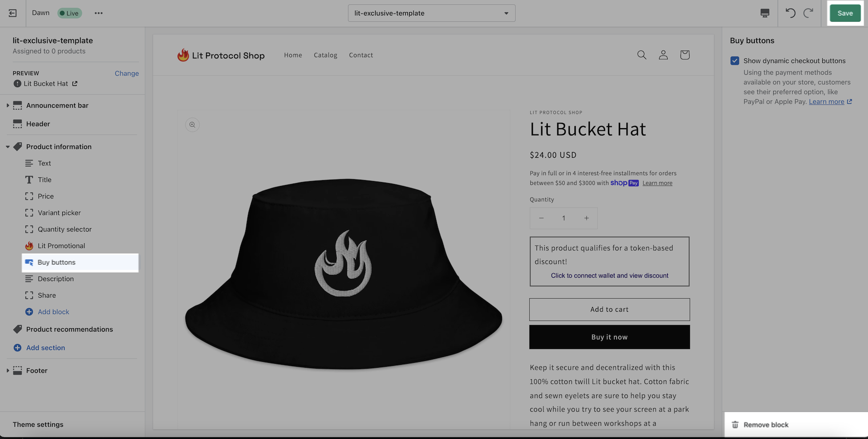Select the Header section
The height and width of the screenshot is (439, 868).
click(x=38, y=124)
